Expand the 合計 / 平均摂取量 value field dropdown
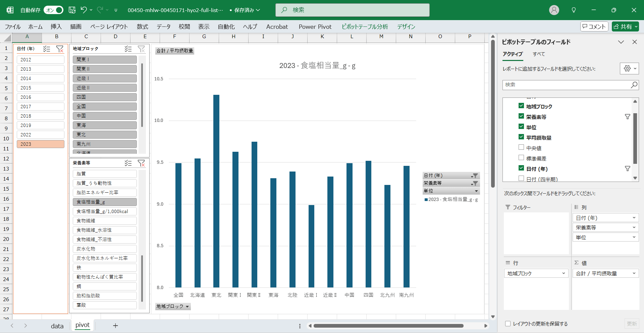This screenshot has width=644, height=333. click(x=634, y=273)
